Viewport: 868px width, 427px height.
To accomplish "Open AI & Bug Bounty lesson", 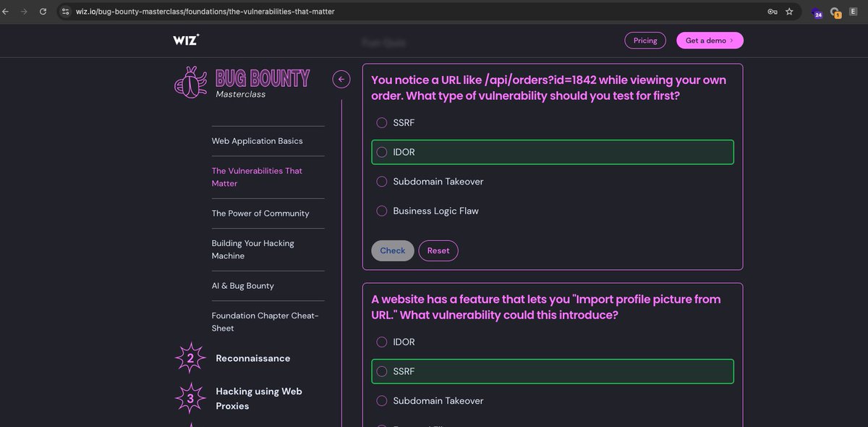I will pyautogui.click(x=243, y=286).
